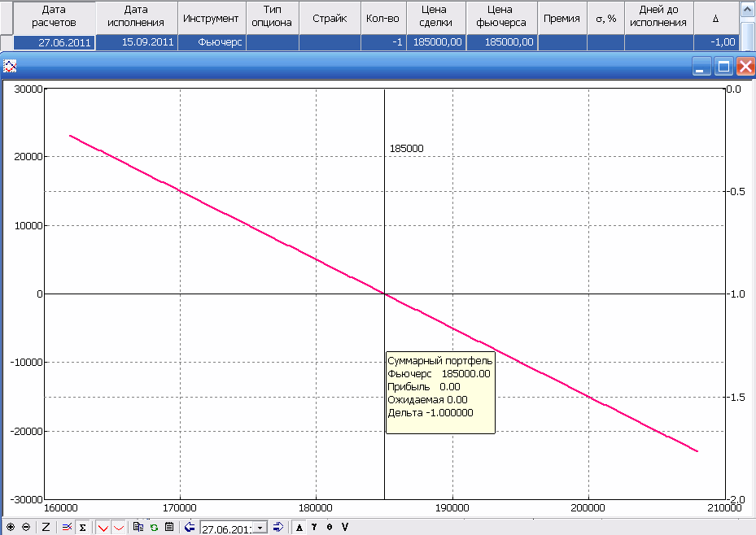The width and height of the screenshot is (756, 535).
Task: Toggle the Sigma summary portfolio button
Action: pos(82,527)
